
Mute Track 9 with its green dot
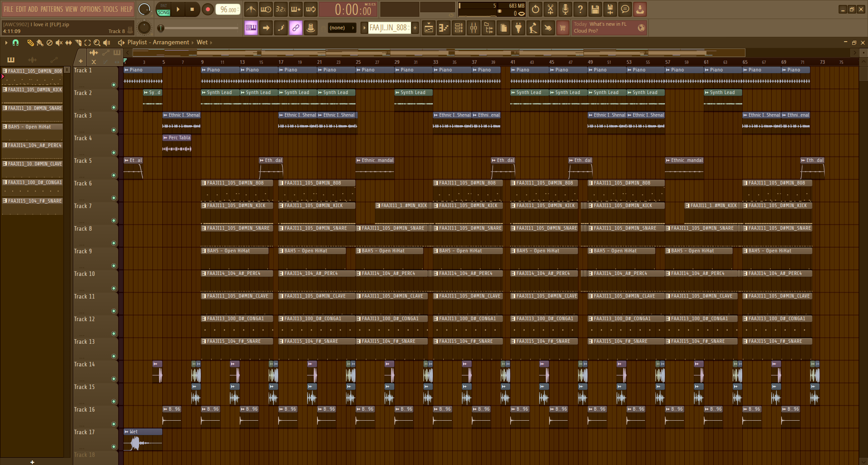point(114,266)
